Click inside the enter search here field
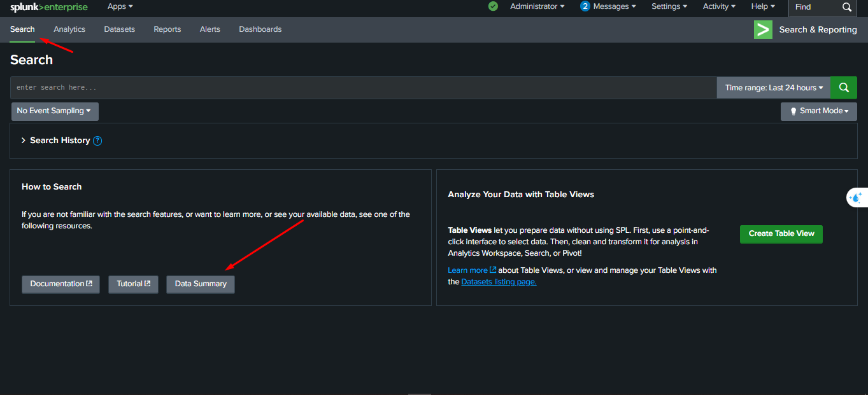This screenshot has width=868, height=395. click(x=255, y=87)
